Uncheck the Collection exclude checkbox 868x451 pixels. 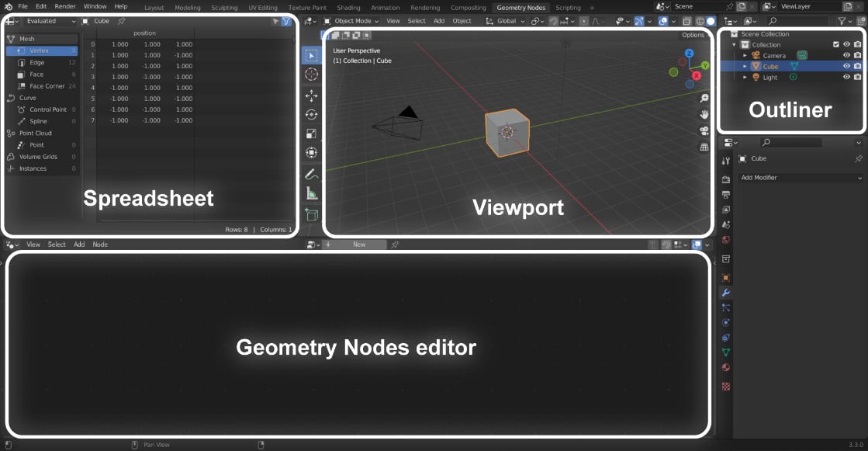836,44
